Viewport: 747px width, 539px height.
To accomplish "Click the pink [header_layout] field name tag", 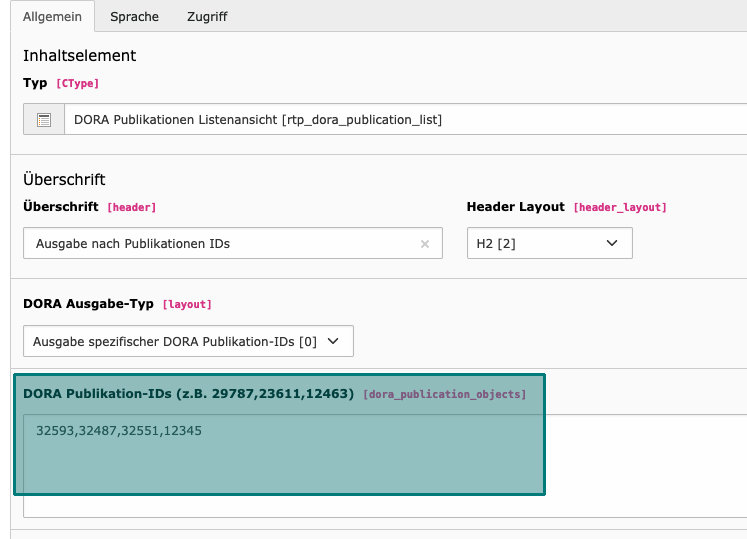I will pos(620,207).
